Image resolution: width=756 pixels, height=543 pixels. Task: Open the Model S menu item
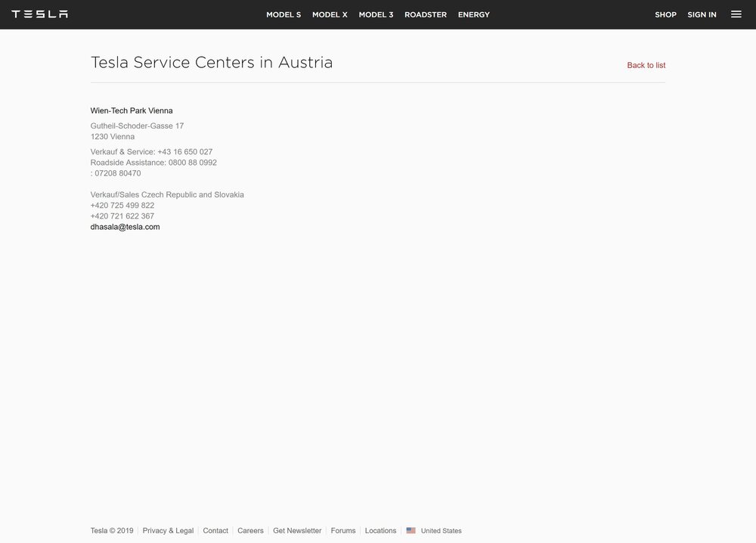[283, 14]
